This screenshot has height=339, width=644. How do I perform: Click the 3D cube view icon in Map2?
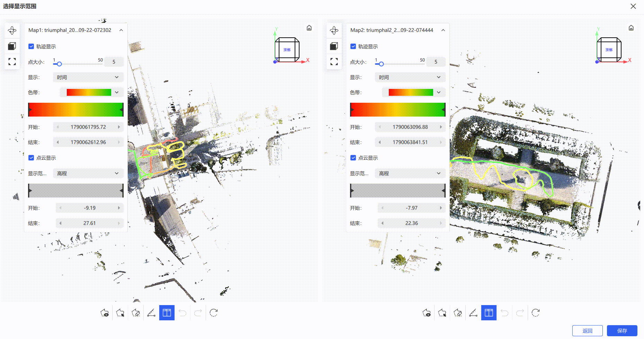334,46
